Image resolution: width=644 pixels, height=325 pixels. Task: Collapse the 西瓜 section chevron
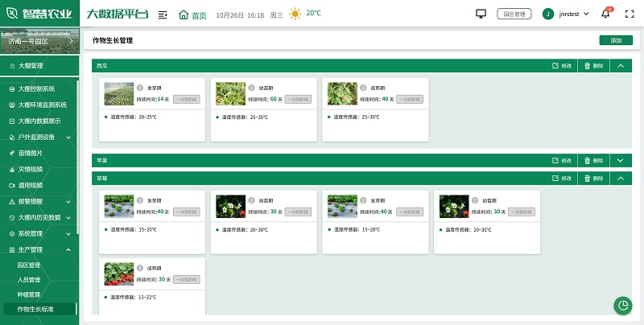point(620,66)
